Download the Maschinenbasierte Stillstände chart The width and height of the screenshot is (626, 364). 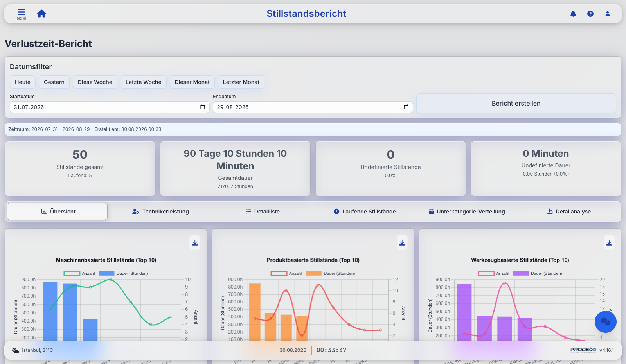195,243
